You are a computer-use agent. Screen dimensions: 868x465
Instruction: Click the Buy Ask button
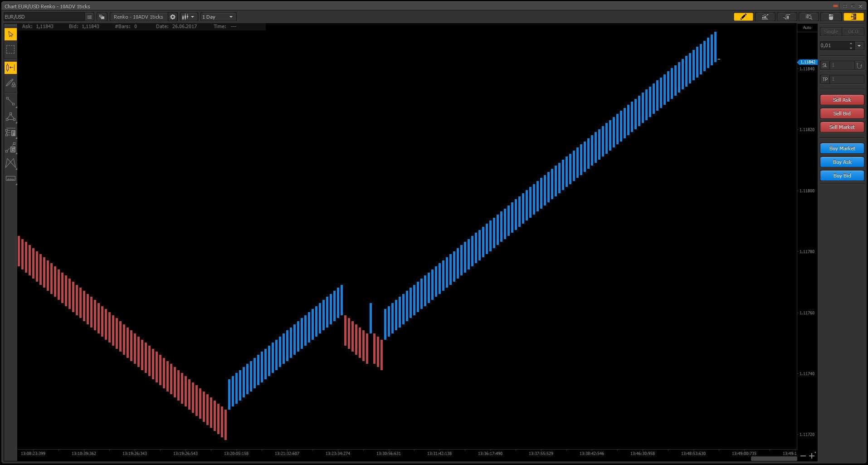(842, 162)
